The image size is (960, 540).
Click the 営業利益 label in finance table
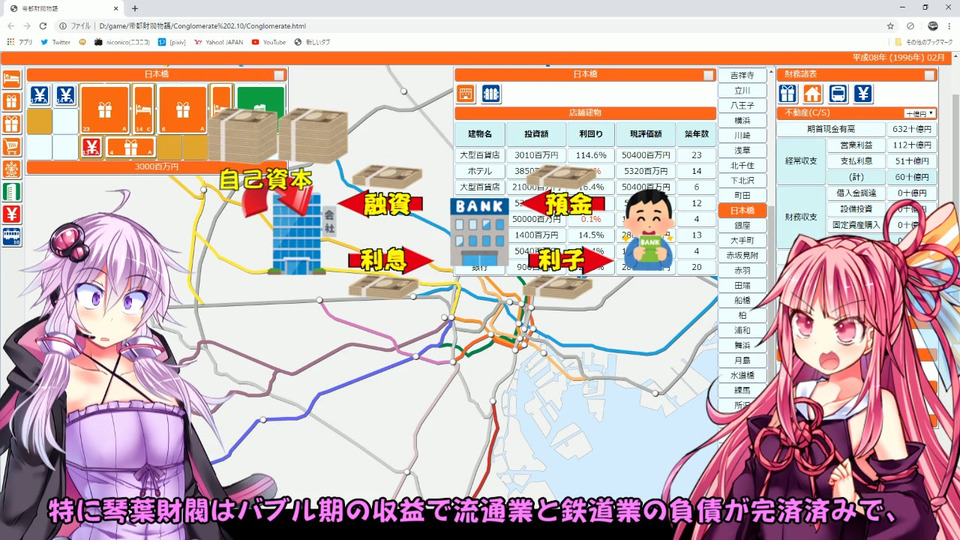pyautogui.click(x=856, y=145)
